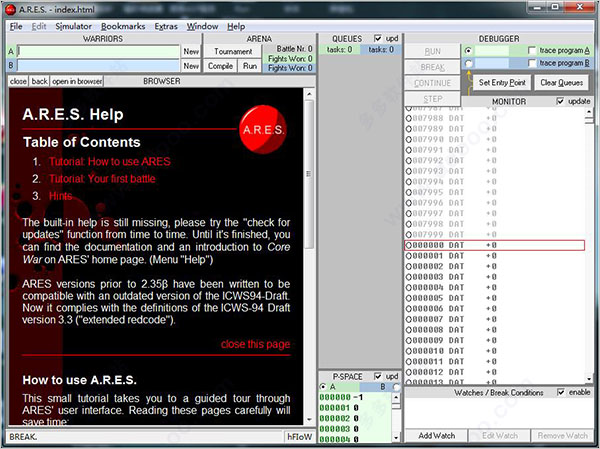Enable trace program B checkbox
Screen dimensions: 600x449
(532, 63)
